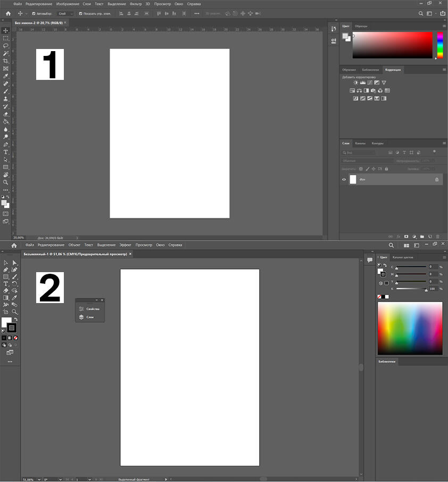
Task: Click the hue slider strip in Photoshop Color panel
Action: [x=440, y=45]
